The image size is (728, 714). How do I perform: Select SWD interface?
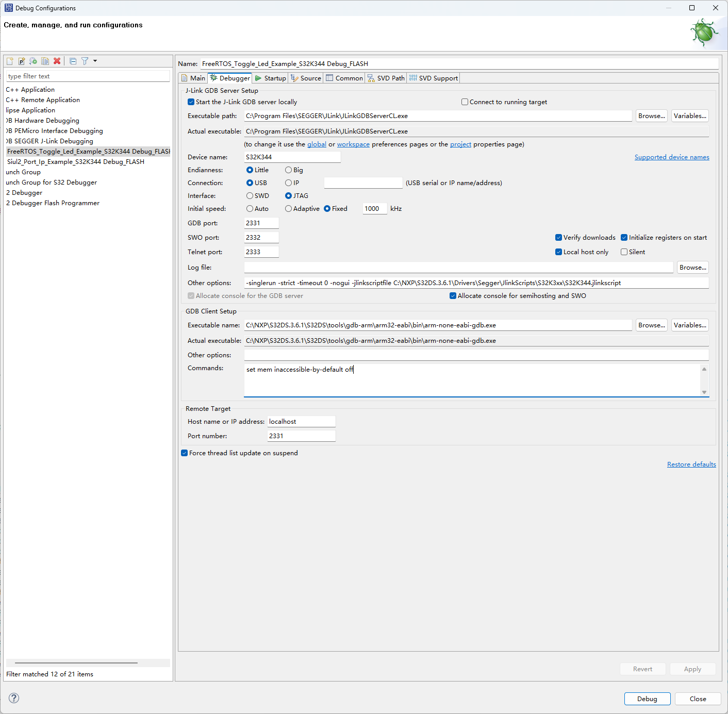point(250,196)
